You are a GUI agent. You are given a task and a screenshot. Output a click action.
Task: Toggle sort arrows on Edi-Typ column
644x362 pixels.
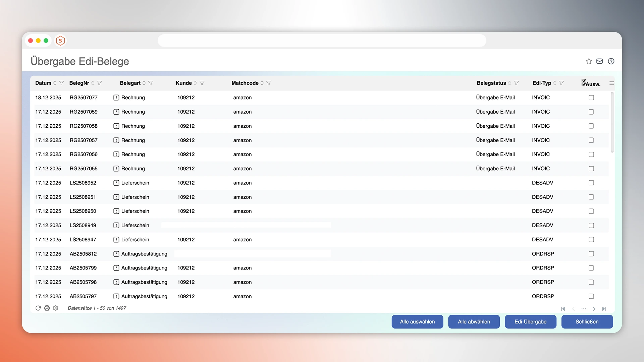554,83
